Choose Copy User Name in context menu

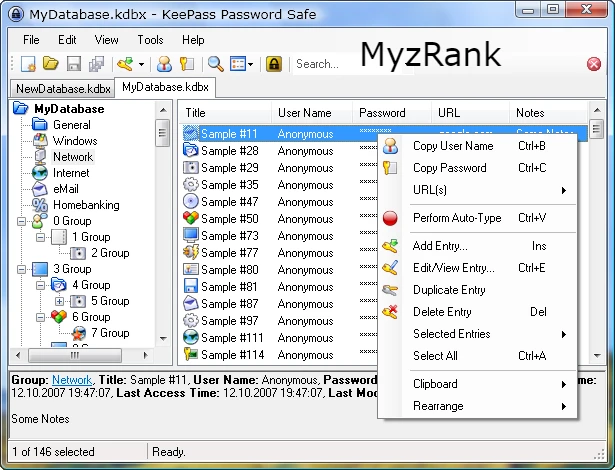[x=477, y=146]
